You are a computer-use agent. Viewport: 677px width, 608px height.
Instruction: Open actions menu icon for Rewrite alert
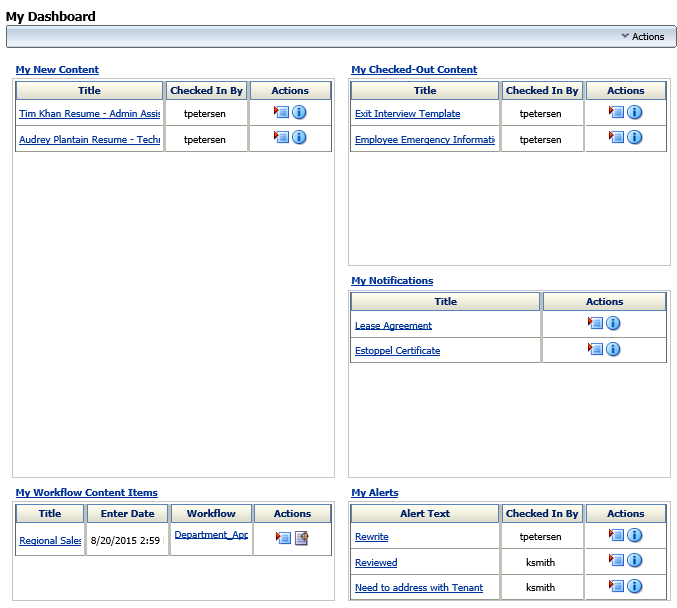click(616, 535)
